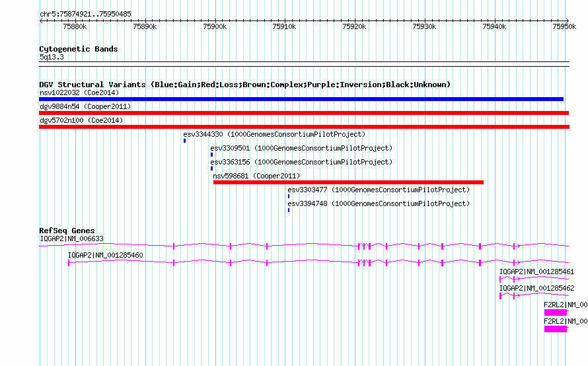The width and height of the screenshot is (588, 366).
Task: Click the red loss bar for dgv9884n54
Action: click(x=304, y=113)
